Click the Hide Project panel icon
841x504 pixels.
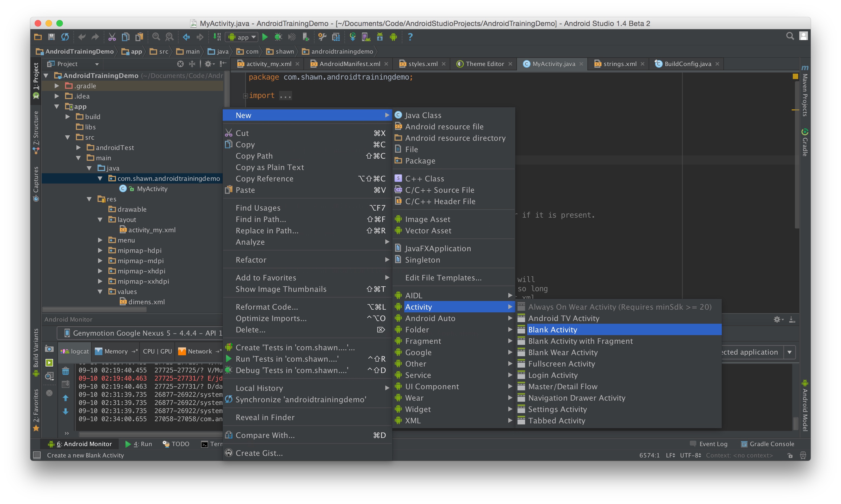223,64
